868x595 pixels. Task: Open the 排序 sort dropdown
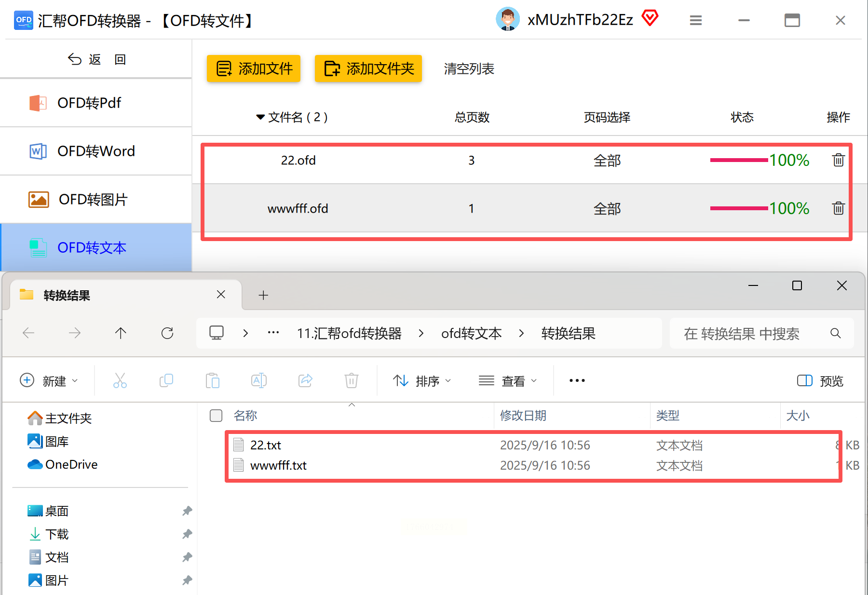click(422, 381)
